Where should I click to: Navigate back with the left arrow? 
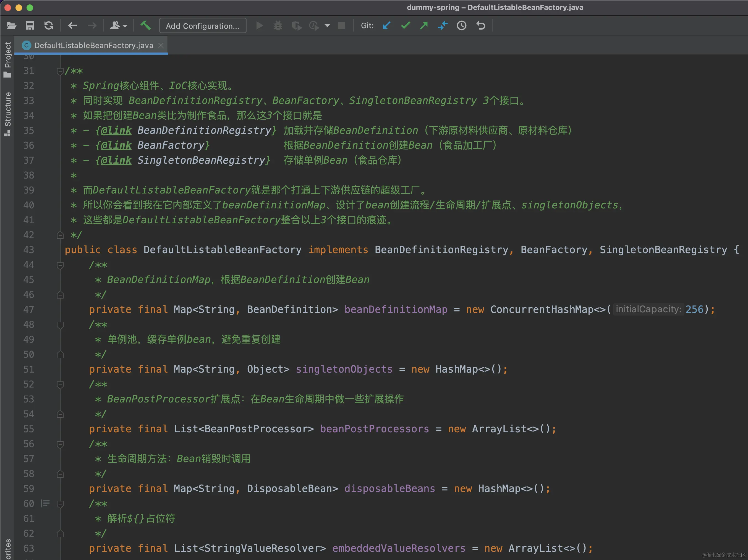click(73, 26)
